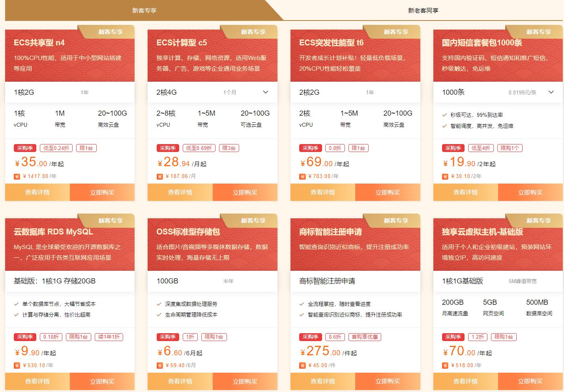The height and width of the screenshot is (392, 564).
Task: Click original price icon beside ¥187.06/月
Action: (x=160, y=176)
